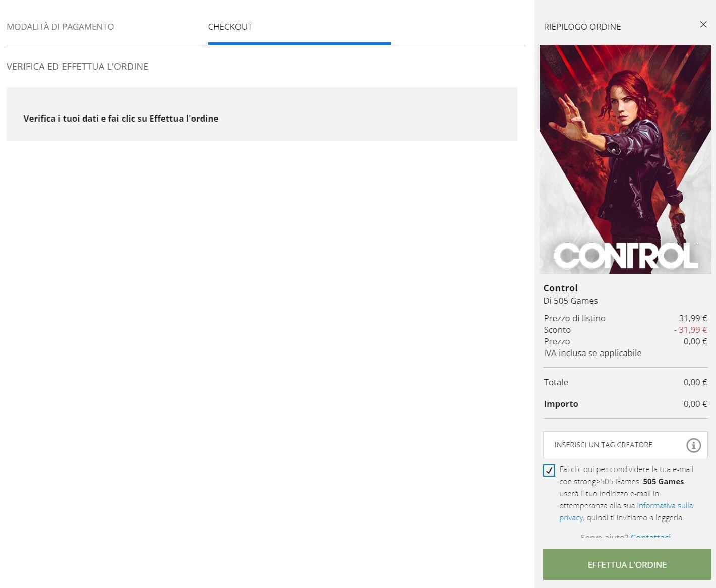This screenshot has width=716, height=588.
Task: Click the strikethrough 31,99 € list price
Action: 693,318
